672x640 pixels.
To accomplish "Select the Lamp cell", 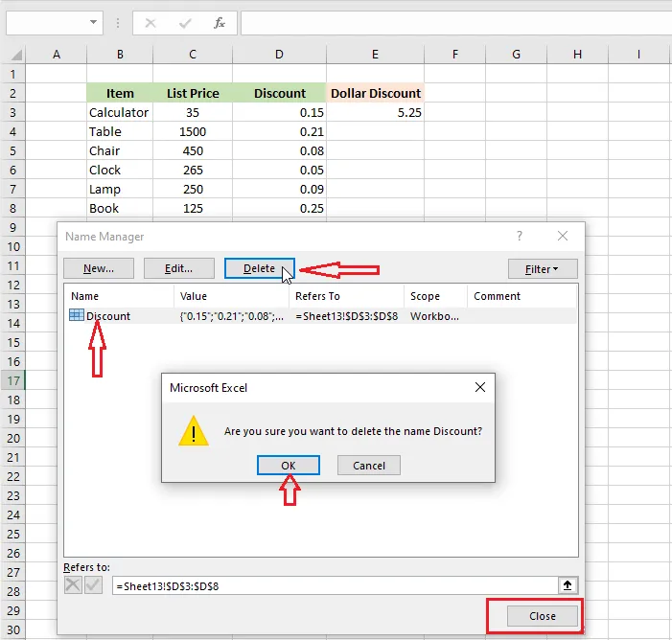I will (x=120, y=189).
